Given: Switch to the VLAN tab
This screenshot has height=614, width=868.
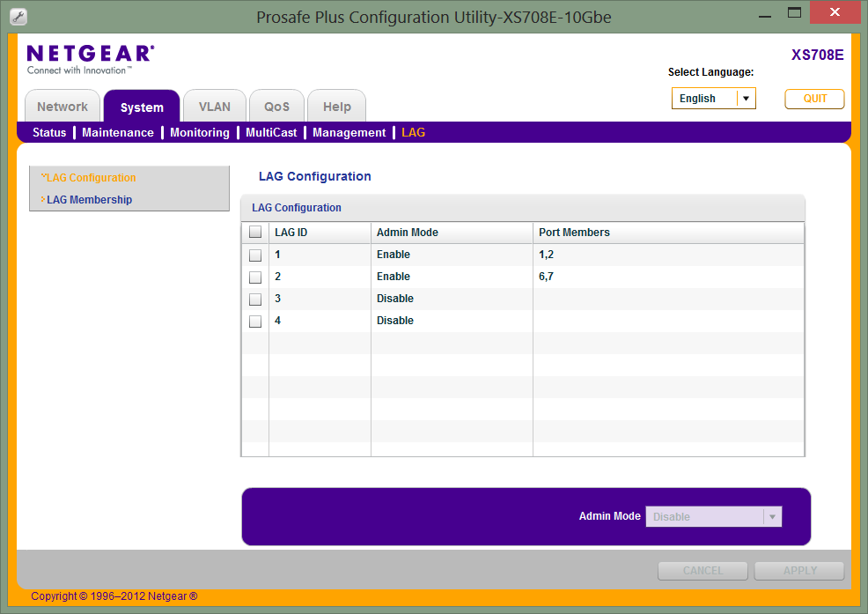Looking at the screenshot, I should click(x=215, y=106).
